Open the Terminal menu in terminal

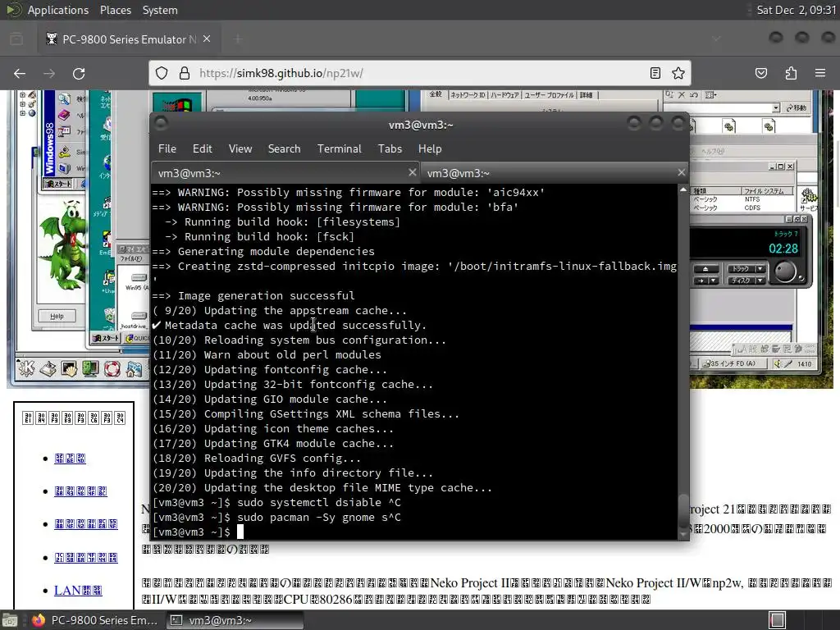339,149
